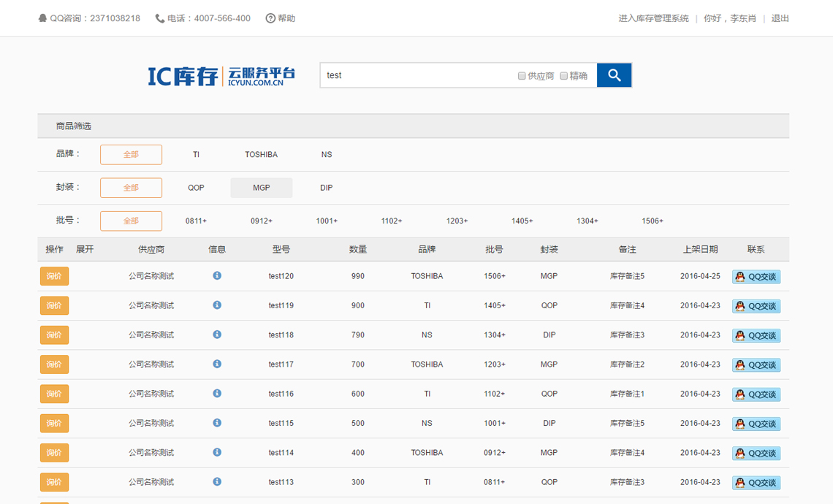The height and width of the screenshot is (504, 833).
Task: Open QQ交谈 chat for test119
Action: click(756, 306)
